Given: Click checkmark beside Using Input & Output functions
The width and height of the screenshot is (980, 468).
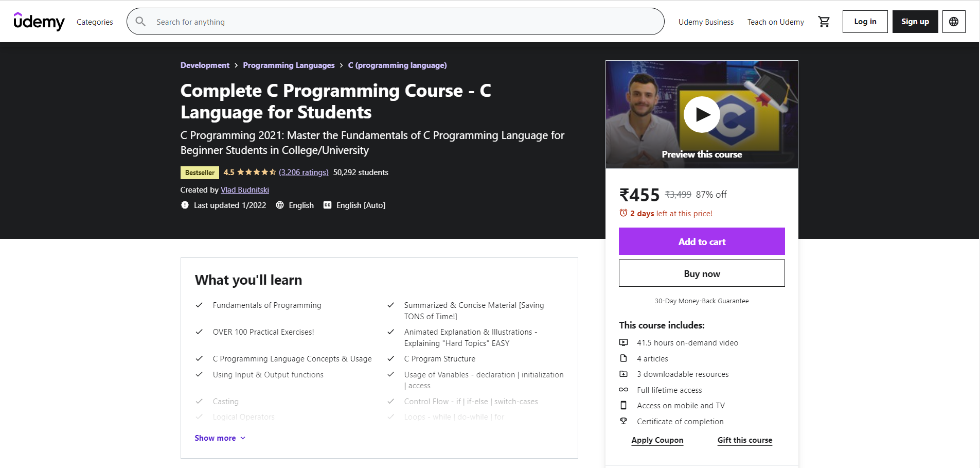Looking at the screenshot, I should (x=199, y=374).
